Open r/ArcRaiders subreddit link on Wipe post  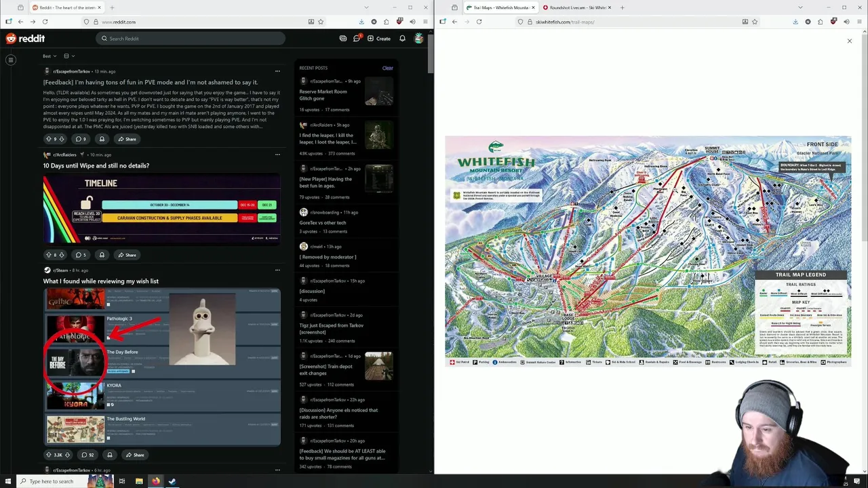[65, 155]
